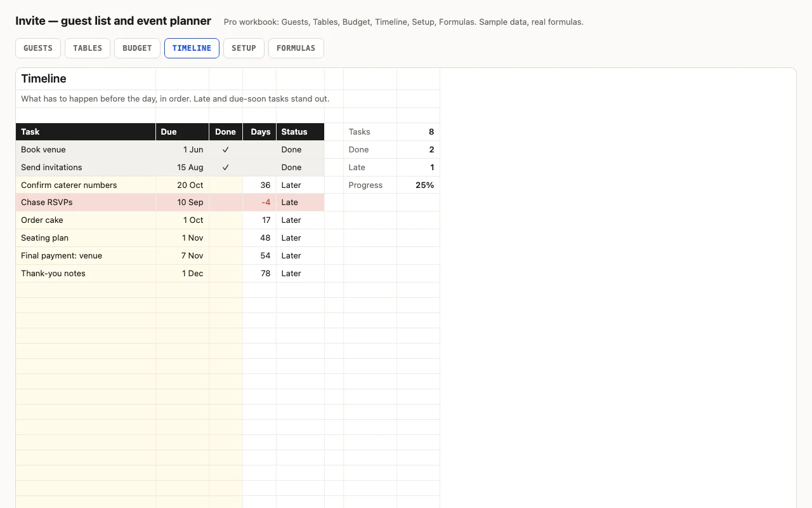Select the "36" days value
The image size is (812, 508).
click(x=259, y=185)
